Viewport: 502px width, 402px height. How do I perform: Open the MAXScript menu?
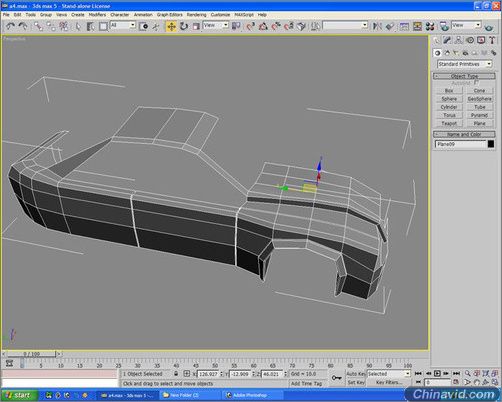pos(244,15)
